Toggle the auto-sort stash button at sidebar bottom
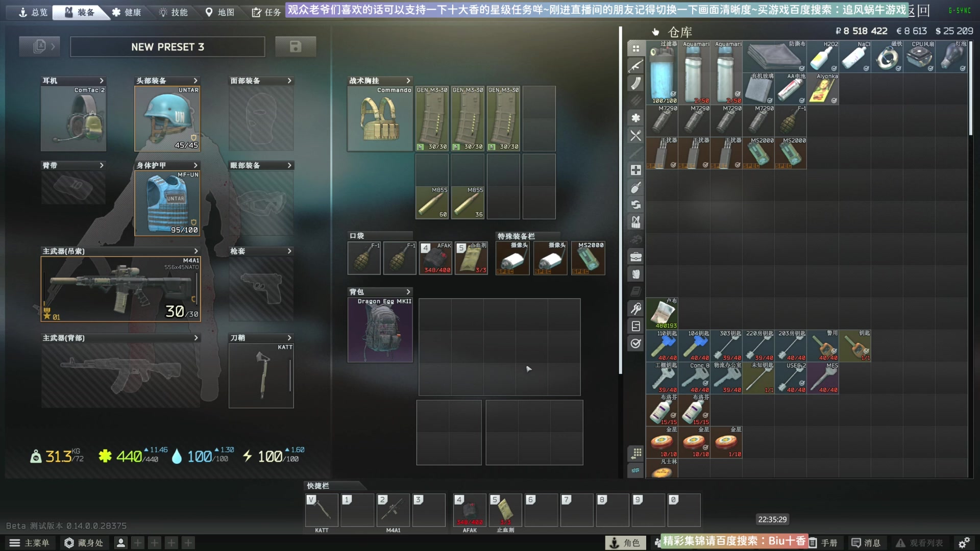The height and width of the screenshot is (551, 980). coord(635,453)
